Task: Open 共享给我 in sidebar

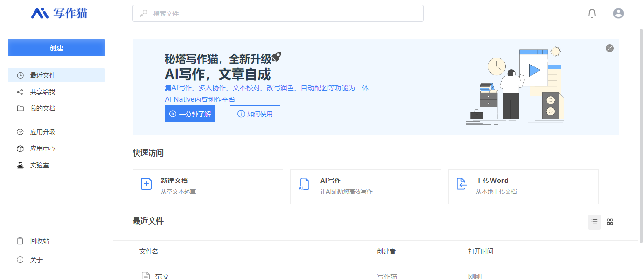Action: click(x=56, y=92)
